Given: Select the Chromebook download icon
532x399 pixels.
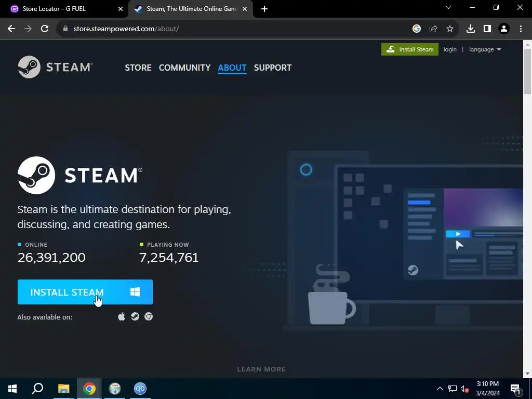Looking at the screenshot, I should (149, 316).
